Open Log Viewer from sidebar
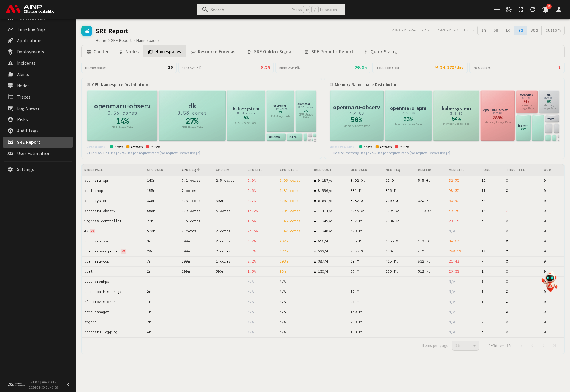Viewport: 570px width, 392px height. pos(28,108)
